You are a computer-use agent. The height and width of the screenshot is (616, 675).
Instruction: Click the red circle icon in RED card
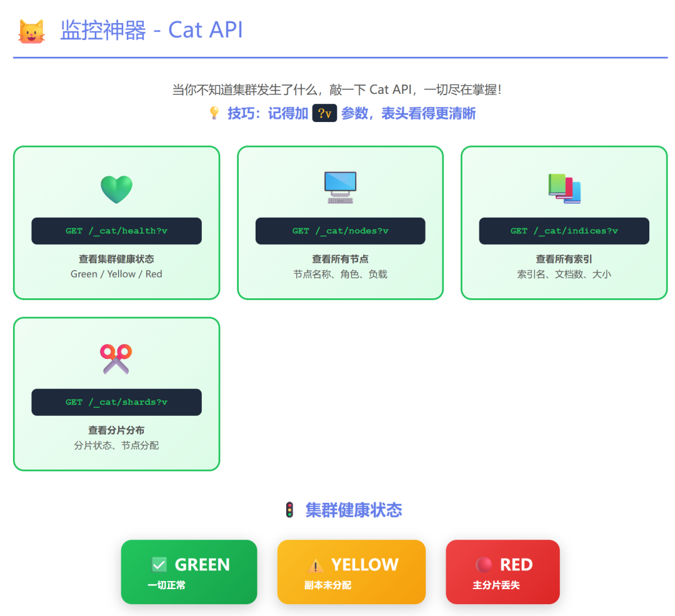tap(483, 564)
